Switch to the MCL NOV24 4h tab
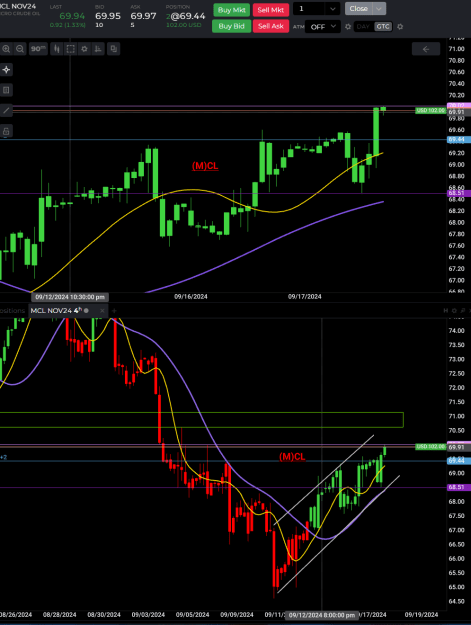The width and height of the screenshot is (471, 625). (x=59, y=311)
